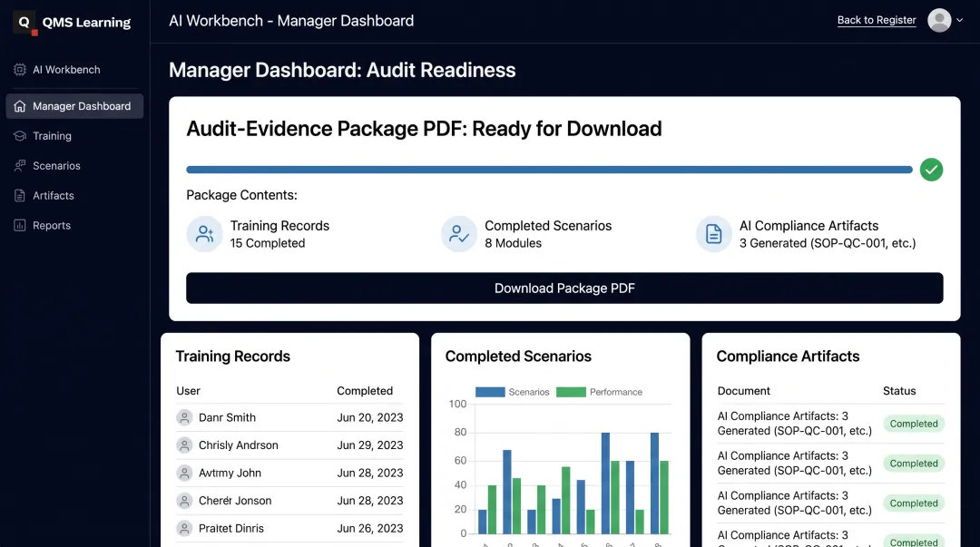The height and width of the screenshot is (547, 980).
Task: Click the Scenarios legend label in chart
Action: [529, 392]
